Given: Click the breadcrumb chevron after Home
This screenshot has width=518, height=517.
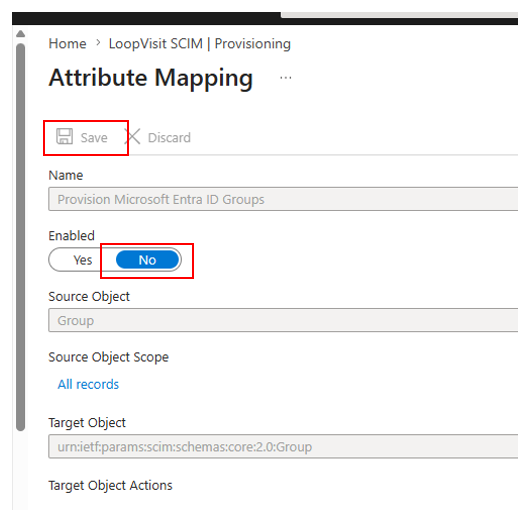Looking at the screenshot, I should (x=98, y=43).
